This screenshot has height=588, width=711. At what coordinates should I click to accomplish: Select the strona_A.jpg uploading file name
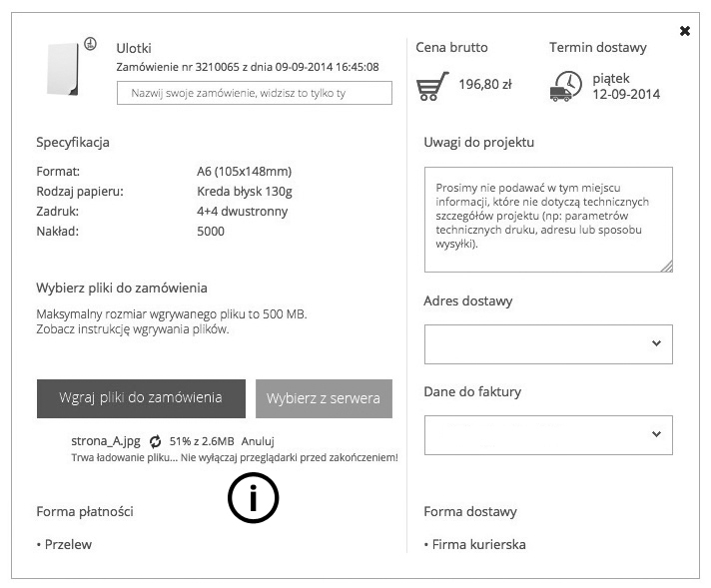click(106, 441)
